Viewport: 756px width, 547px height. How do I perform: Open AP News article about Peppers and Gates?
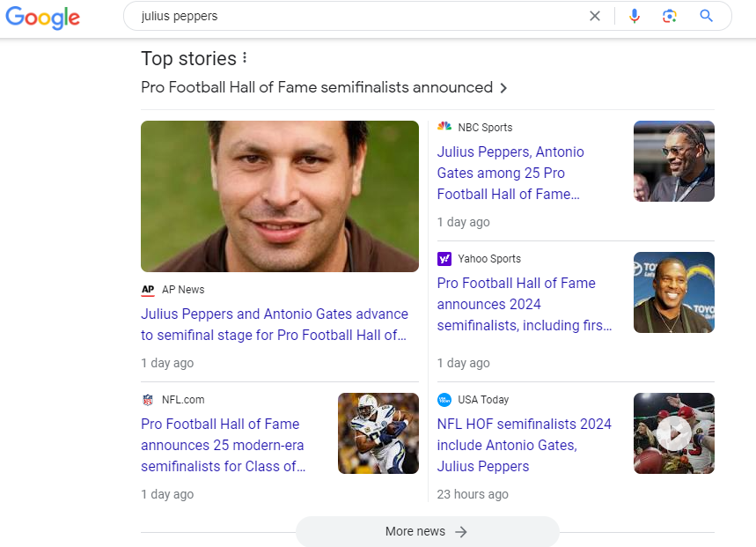point(275,324)
